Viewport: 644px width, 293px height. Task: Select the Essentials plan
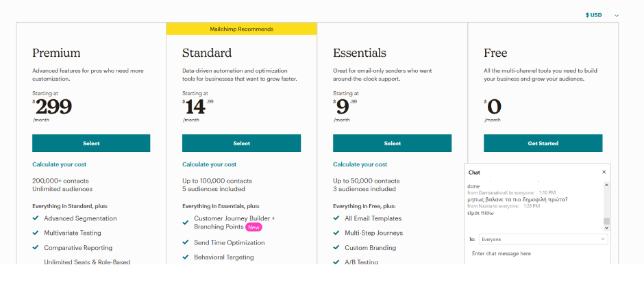(x=393, y=143)
